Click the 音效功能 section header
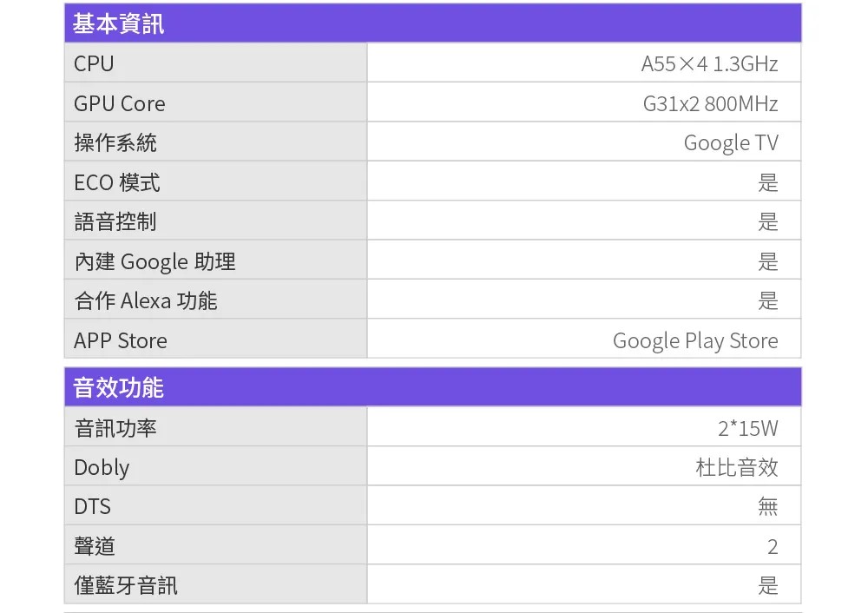Viewport: 868px width, 613px height. click(118, 387)
